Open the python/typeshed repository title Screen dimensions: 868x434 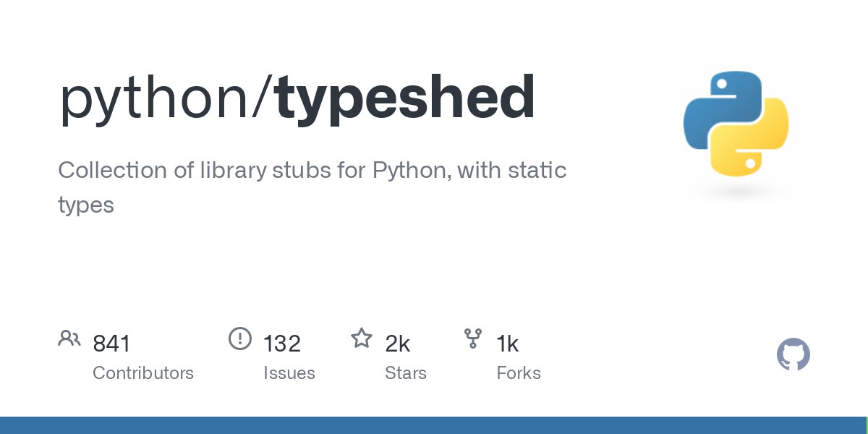tap(297, 98)
